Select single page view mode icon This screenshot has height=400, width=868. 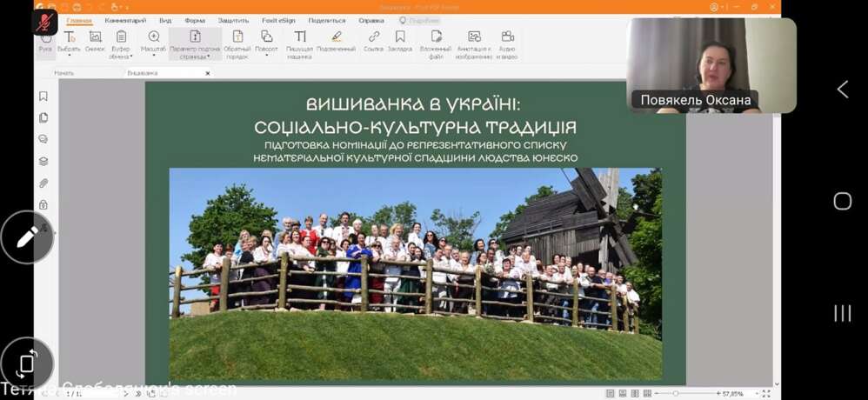[x=610, y=393]
